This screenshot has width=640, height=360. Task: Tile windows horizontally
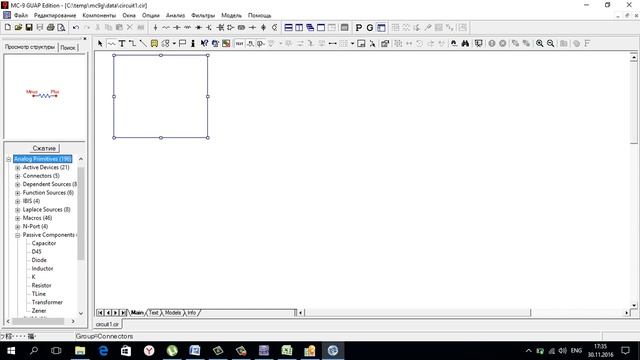point(288,27)
